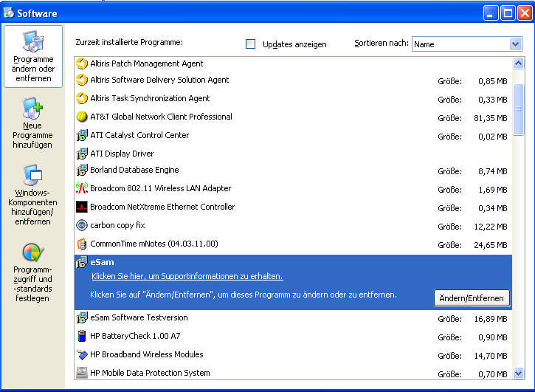Select 'HP Broadband Wireless Modules' entry

(293, 354)
